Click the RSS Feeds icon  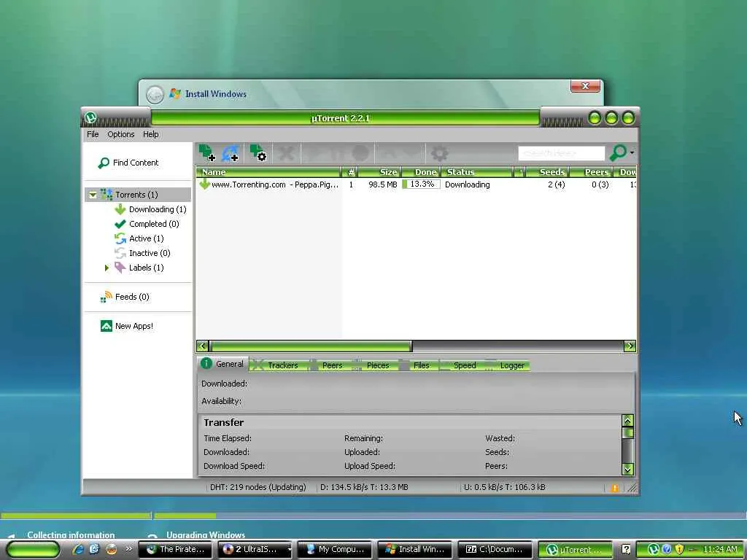(x=106, y=297)
